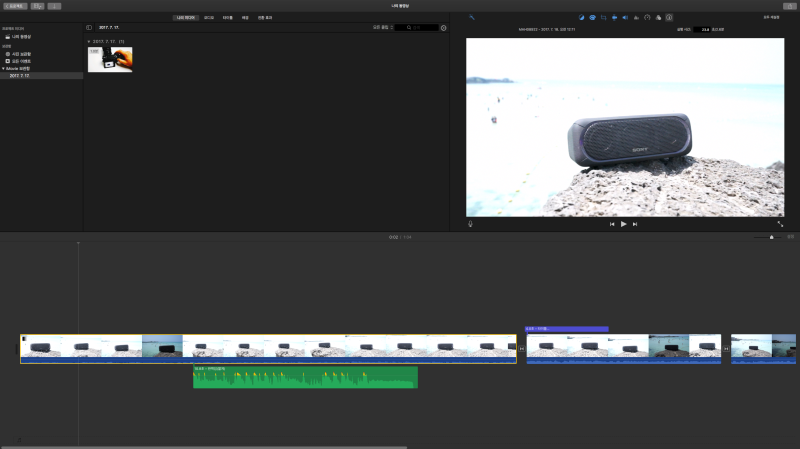Image resolution: width=800 pixels, height=449 pixels.
Task: Select the first video clip in timeline
Action: tap(268, 349)
